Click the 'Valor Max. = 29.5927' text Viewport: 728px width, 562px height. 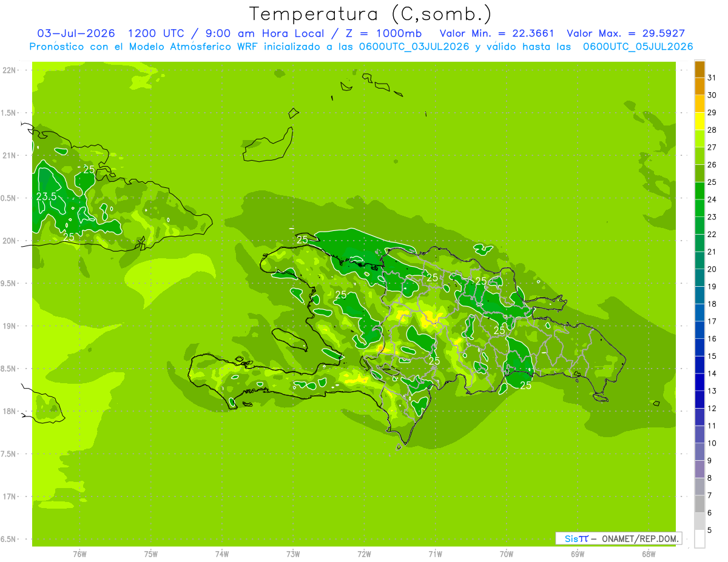click(625, 33)
